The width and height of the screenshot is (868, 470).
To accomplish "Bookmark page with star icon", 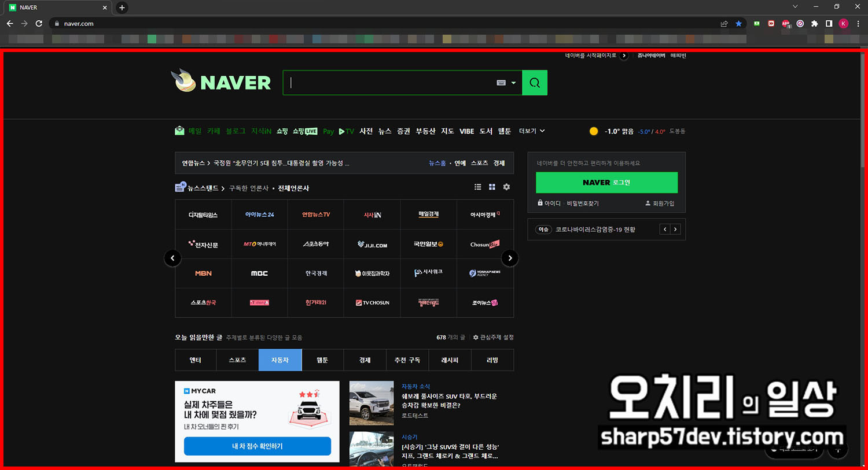I will coord(738,24).
